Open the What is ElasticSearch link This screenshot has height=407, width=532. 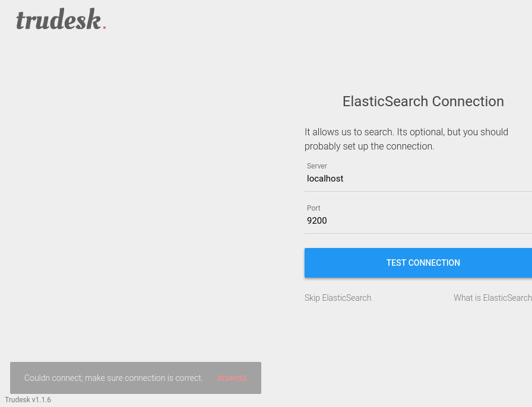493,298
